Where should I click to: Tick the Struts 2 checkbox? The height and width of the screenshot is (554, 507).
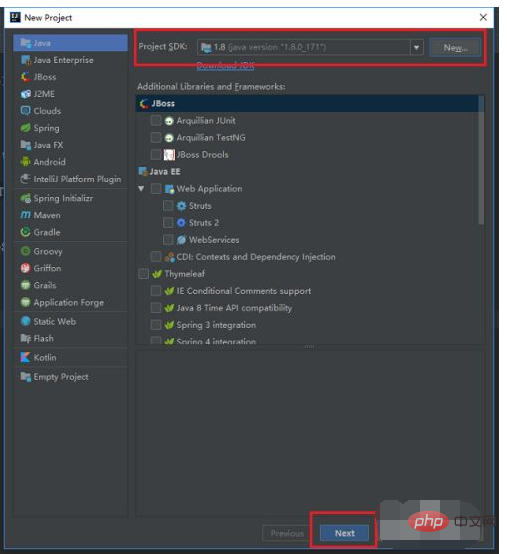click(x=168, y=223)
